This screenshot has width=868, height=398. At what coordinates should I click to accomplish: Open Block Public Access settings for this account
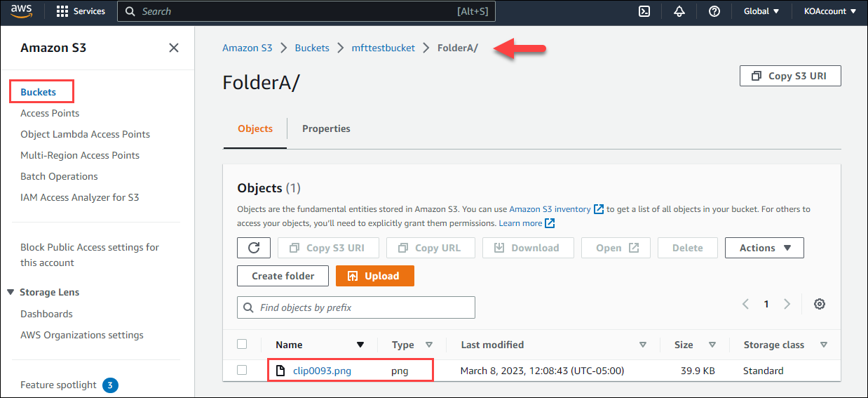click(x=90, y=255)
